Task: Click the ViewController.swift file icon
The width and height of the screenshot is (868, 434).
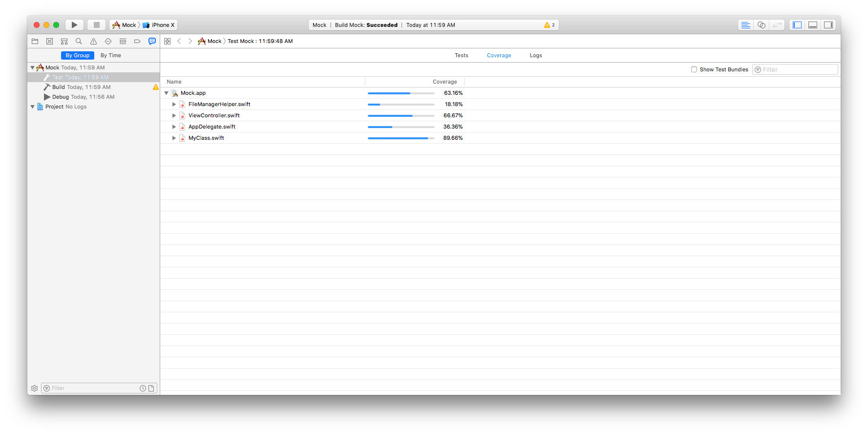Action: click(x=182, y=116)
